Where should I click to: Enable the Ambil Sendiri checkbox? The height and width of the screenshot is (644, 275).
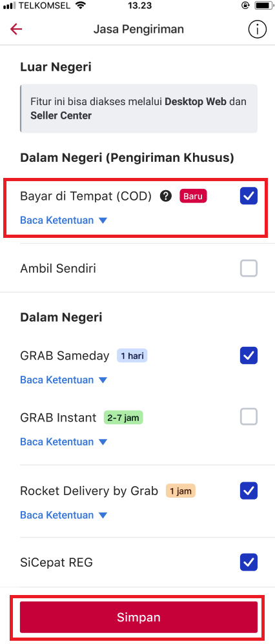pos(249,268)
